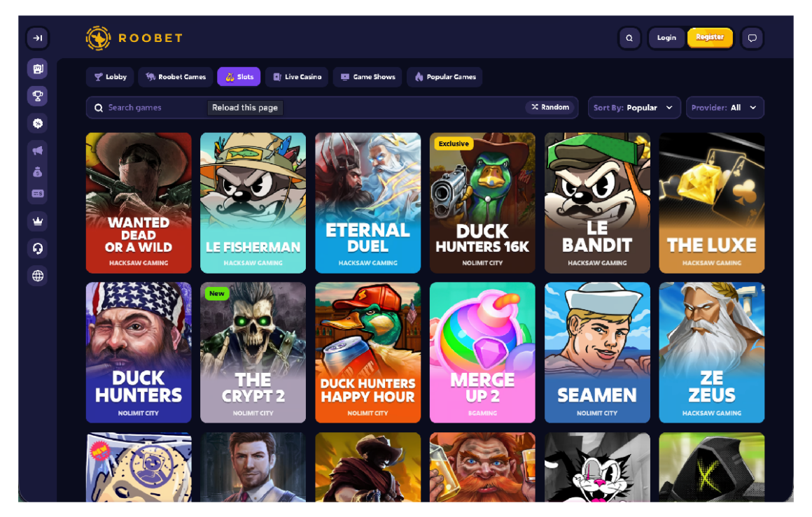Open the Roobet Games tab
Image resolution: width=812 pixels, height=517 pixels.
[x=176, y=76]
